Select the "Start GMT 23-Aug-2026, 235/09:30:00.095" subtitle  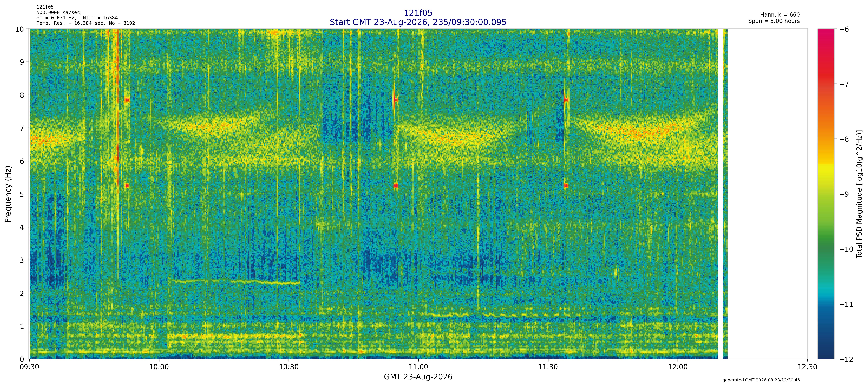pos(418,22)
